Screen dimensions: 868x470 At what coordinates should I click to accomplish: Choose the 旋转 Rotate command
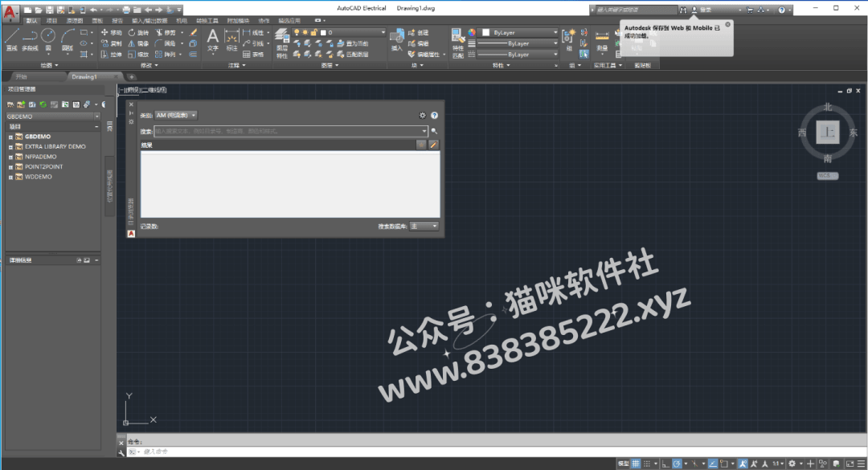(138, 33)
